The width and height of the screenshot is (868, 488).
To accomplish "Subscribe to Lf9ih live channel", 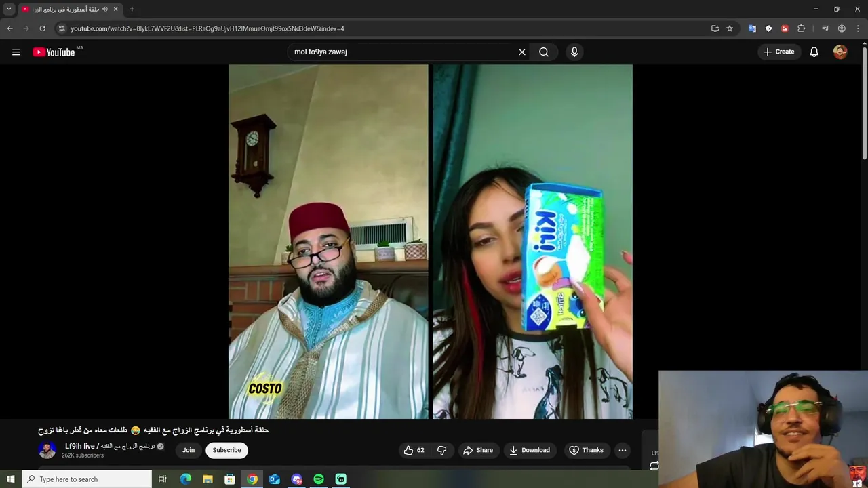I will (x=226, y=450).
